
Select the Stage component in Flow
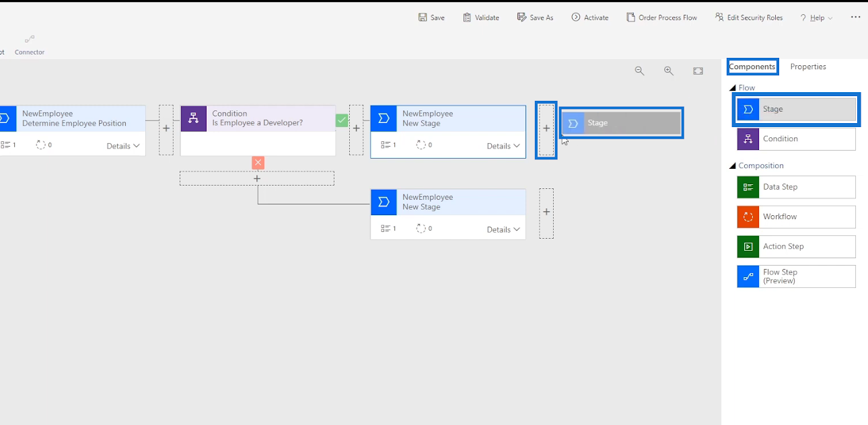coord(797,109)
